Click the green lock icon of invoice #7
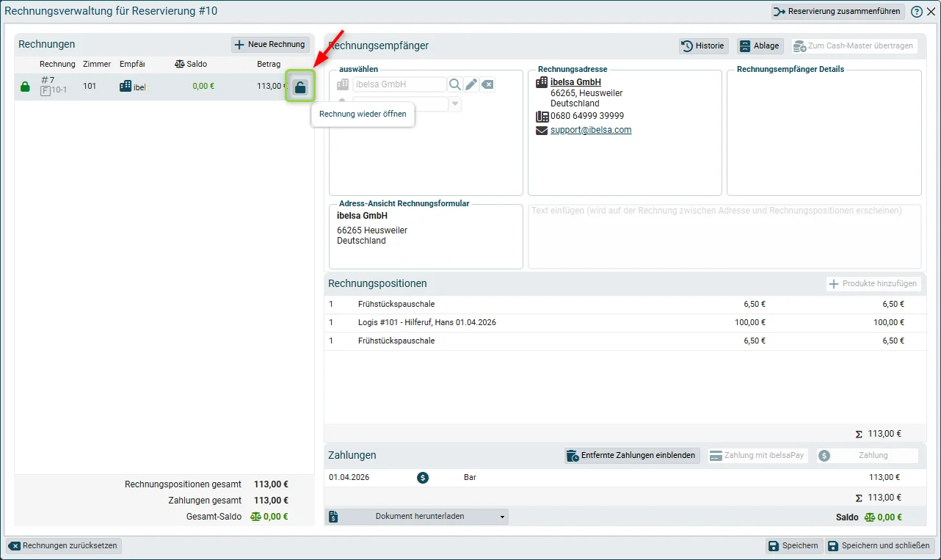 coord(25,87)
